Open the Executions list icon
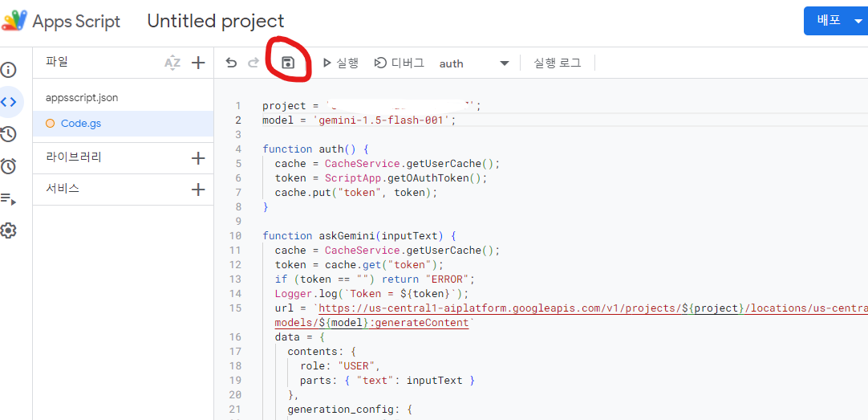868x420 pixels. coord(8,199)
